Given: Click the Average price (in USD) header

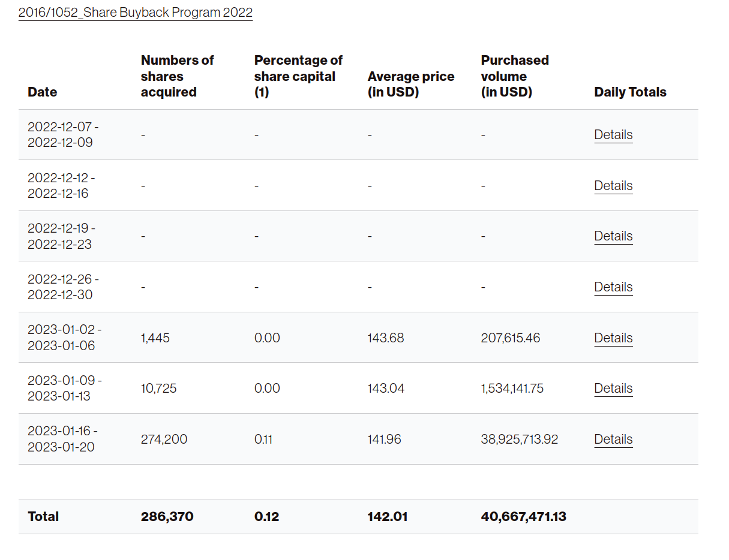Looking at the screenshot, I should [410, 84].
